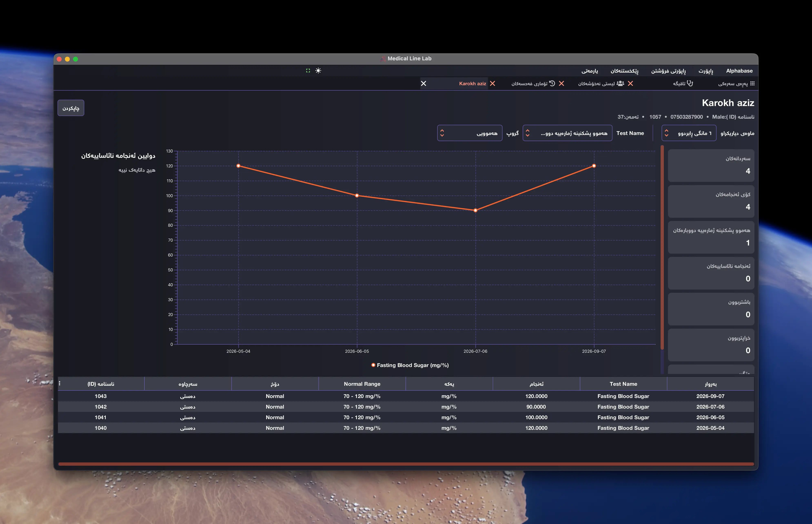Click the vertical scrollbar beside the stat cards
Viewport: 812px width, 524px height.
(x=662, y=247)
